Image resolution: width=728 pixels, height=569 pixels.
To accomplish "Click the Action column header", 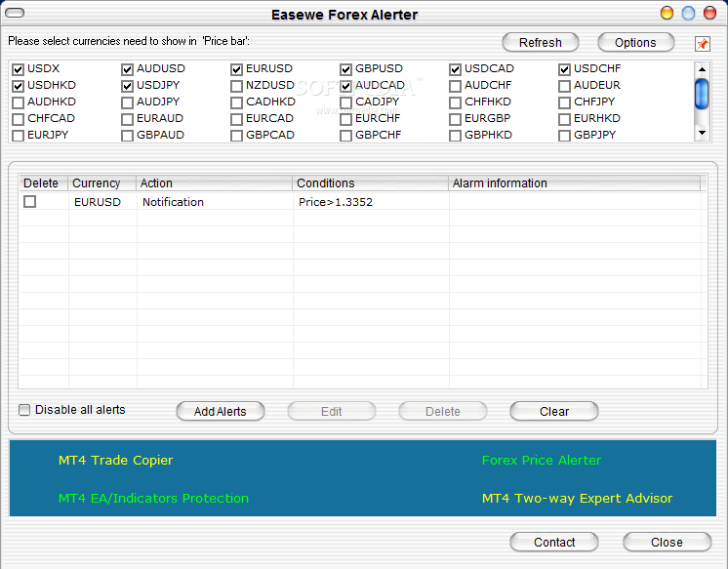I will click(x=214, y=183).
